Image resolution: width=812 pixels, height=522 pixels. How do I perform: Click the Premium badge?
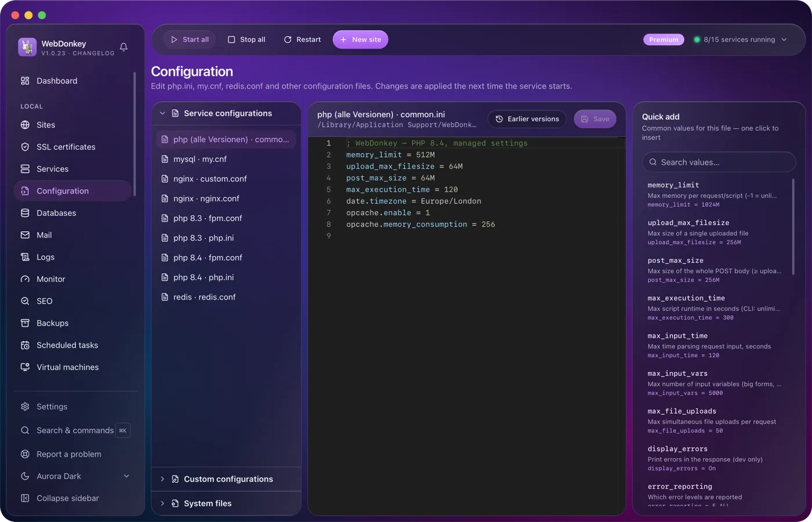(664, 39)
